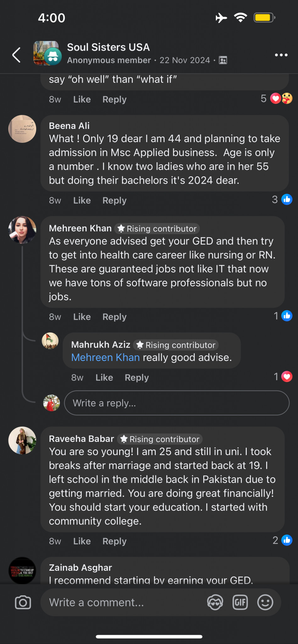Screen dimensions: 298x644
Task: Reply to Raveeha Babar's comment
Action: point(114,541)
